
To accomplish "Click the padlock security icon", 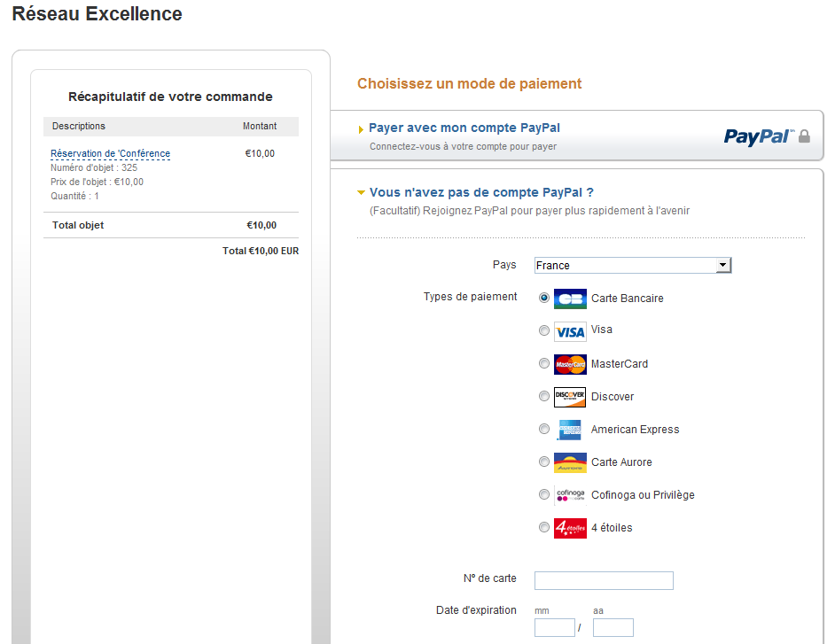I will [x=804, y=136].
